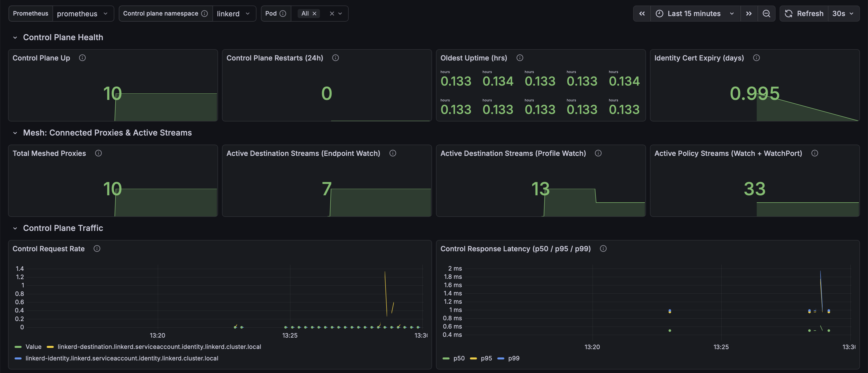Toggle the p99 latency series
Viewport: 868px width, 373px height.
pyautogui.click(x=514, y=358)
